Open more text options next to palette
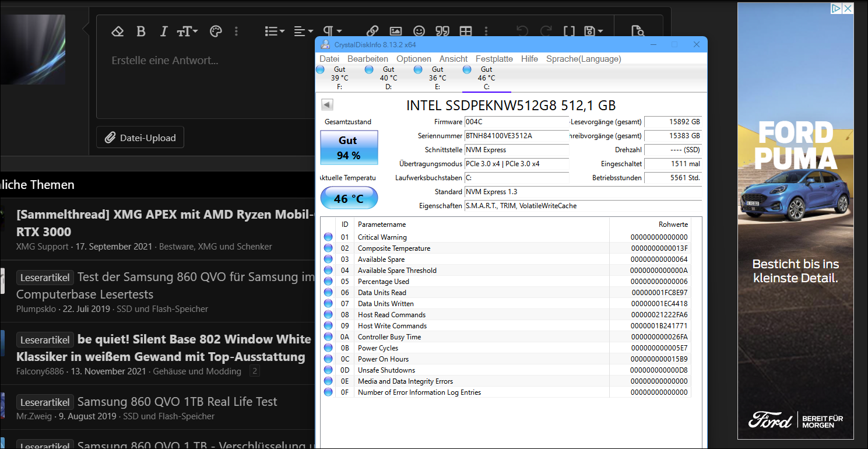 [x=236, y=31]
